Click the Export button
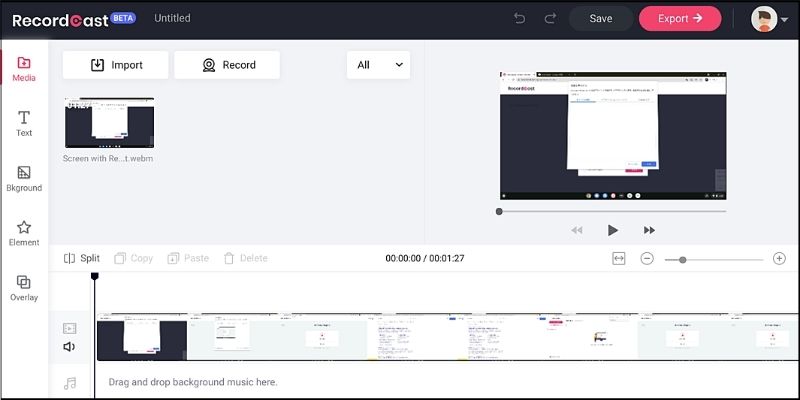Screen dimensions: 800x400 pos(680,18)
